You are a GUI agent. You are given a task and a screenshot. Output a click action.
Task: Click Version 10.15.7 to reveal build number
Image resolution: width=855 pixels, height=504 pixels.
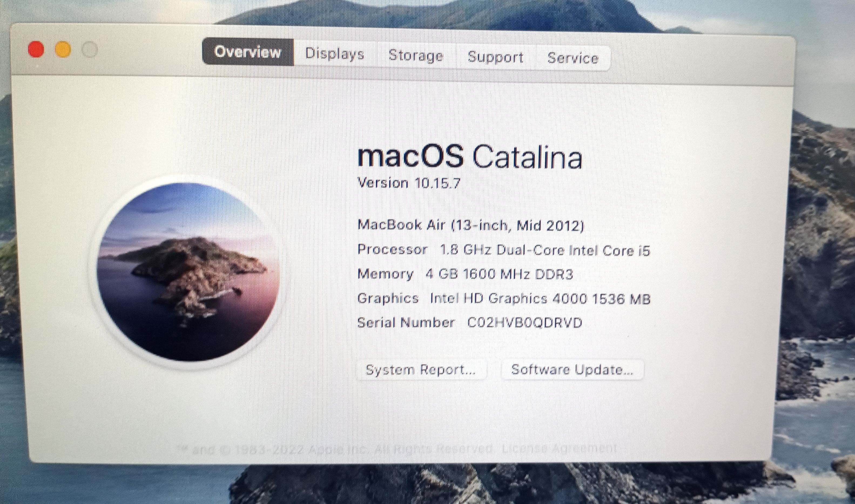[409, 183]
